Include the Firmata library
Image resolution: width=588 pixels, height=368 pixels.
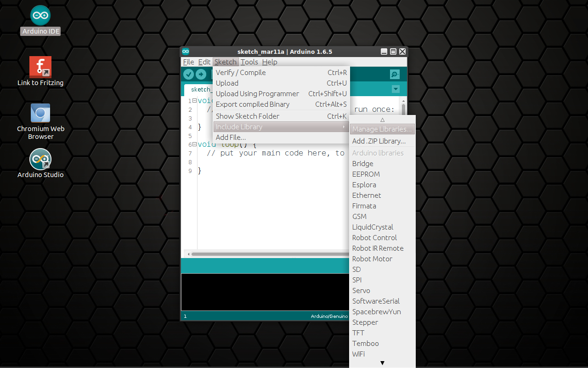coord(382,206)
